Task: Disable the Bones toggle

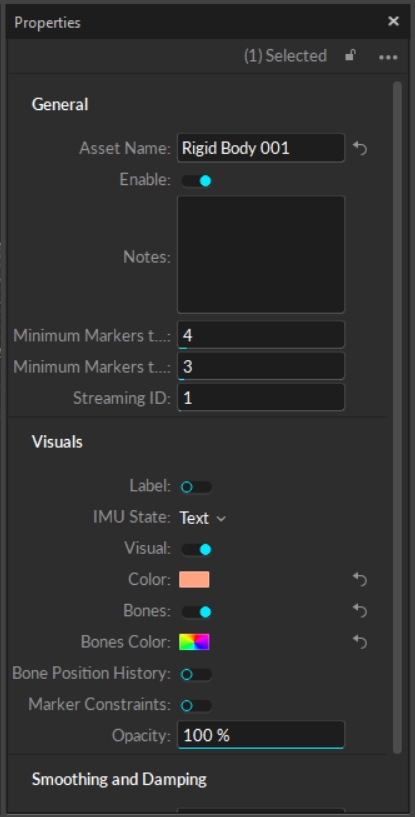Action: click(x=197, y=612)
